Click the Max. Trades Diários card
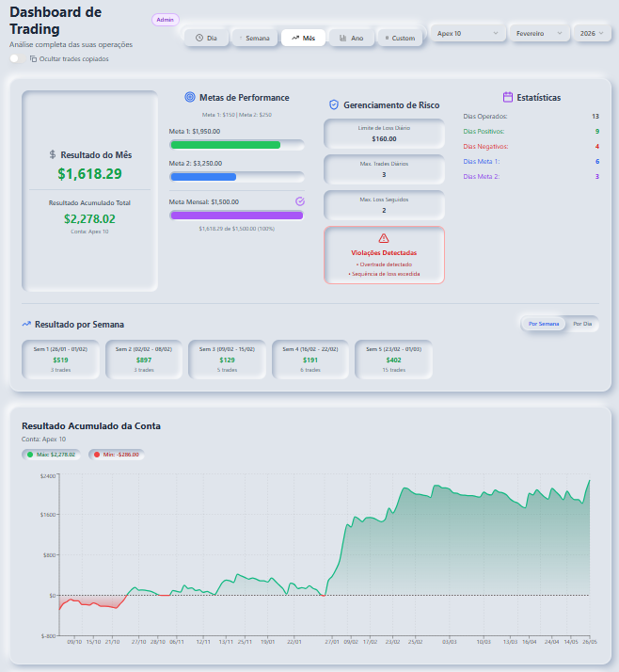This screenshot has width=619, height=672. pyautogui.click(x=384, y=169)
